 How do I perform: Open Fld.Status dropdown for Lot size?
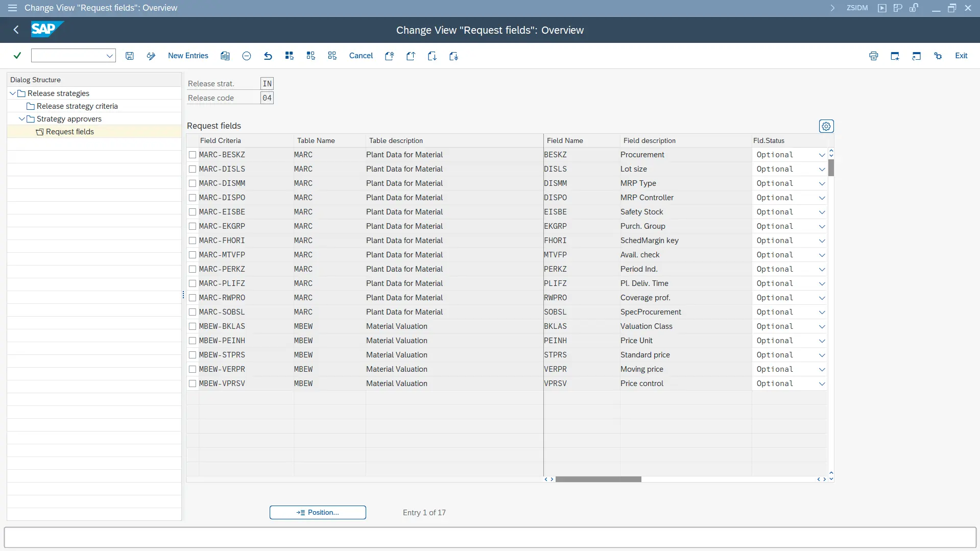(821, 169)
